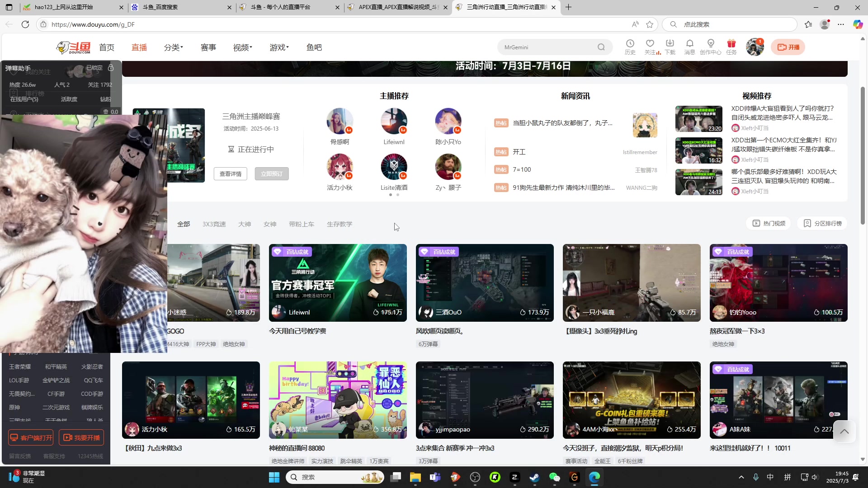Open the video thumbnail with duration 23:20
This screenshot has height=488, width=868.
[699, 119]
